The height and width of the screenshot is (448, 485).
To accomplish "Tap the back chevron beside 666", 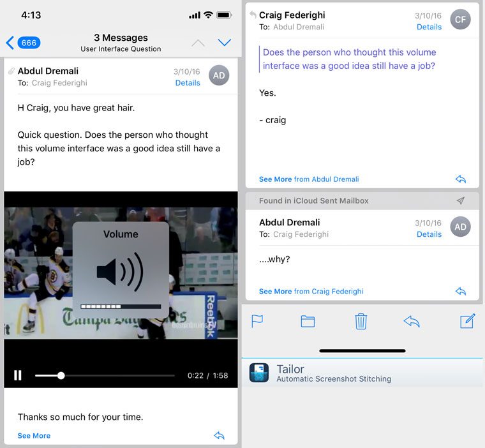I will point(10,43).
